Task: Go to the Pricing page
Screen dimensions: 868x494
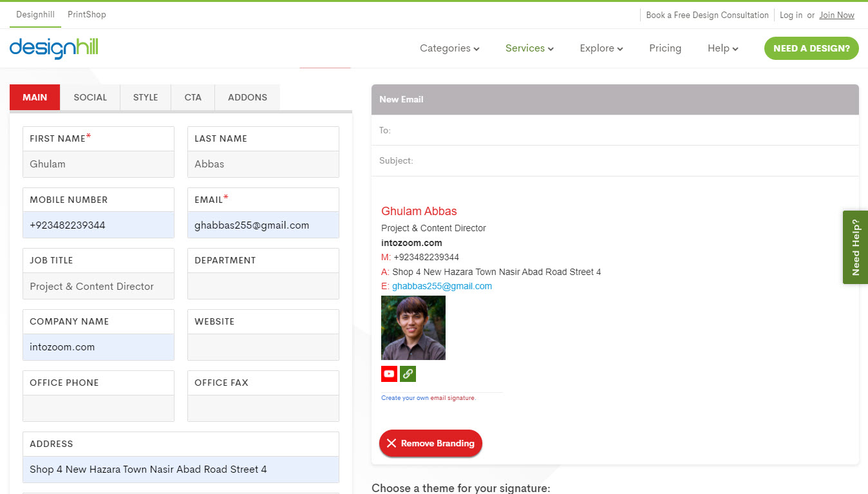Action: click(x=665, y=48)
